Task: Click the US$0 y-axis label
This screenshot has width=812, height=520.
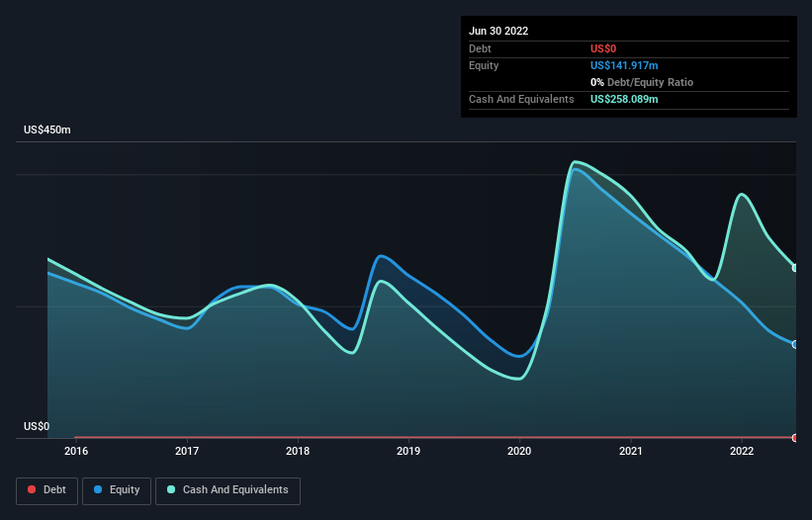Action: coord(37,426)
